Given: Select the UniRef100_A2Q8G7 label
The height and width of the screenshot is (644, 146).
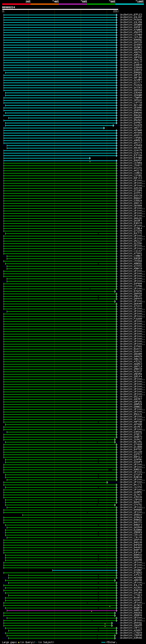Looking at the screenshot, I should click(131, 630).
